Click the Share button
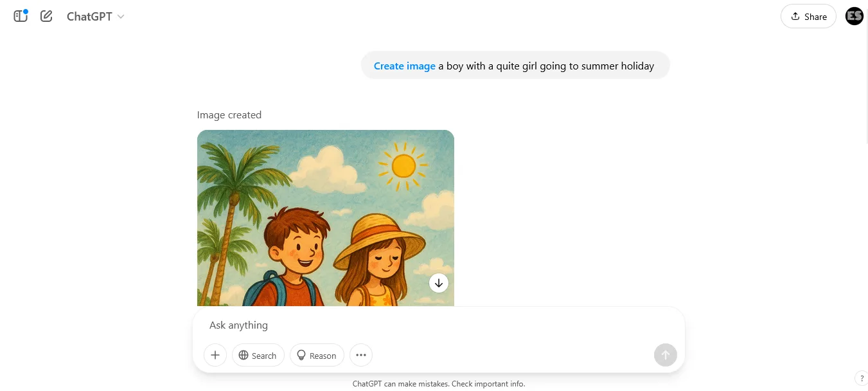The width and height of the screenshot is (868, 391). 808,17
